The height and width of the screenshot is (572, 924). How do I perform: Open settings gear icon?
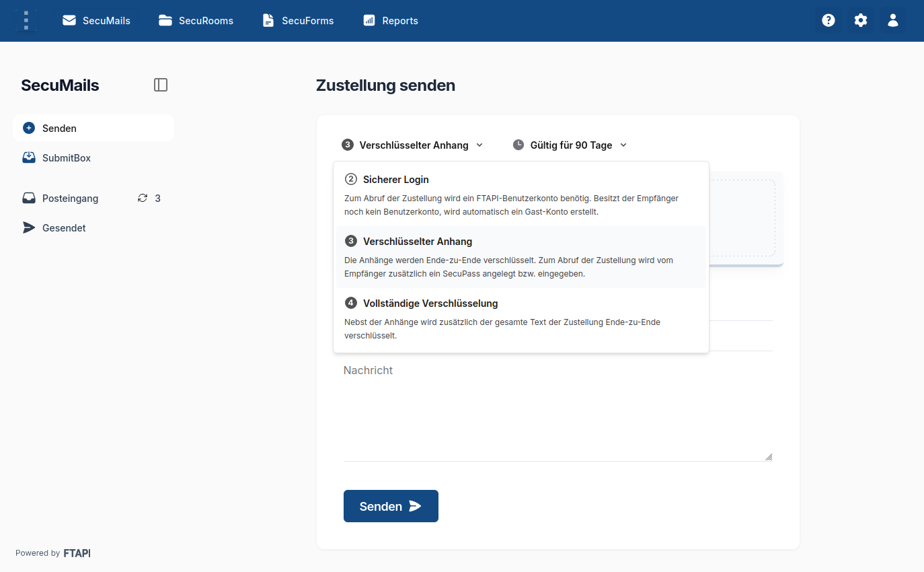click(861, 20)
